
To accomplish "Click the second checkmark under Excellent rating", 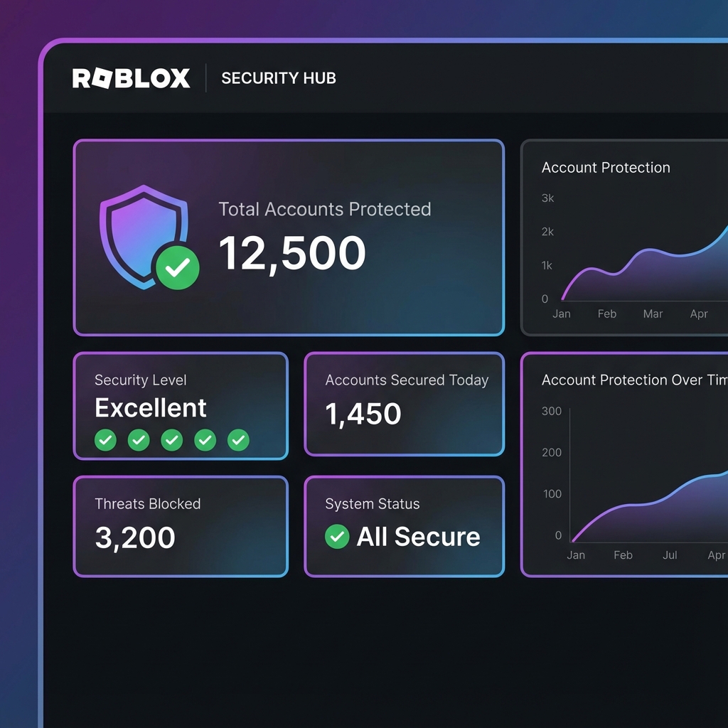I will [138, 440].
